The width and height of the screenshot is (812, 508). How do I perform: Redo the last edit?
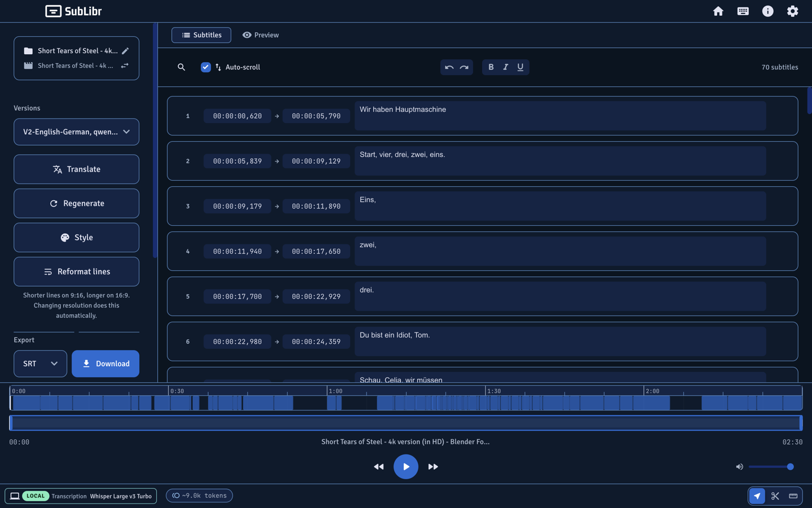point(464,67)
